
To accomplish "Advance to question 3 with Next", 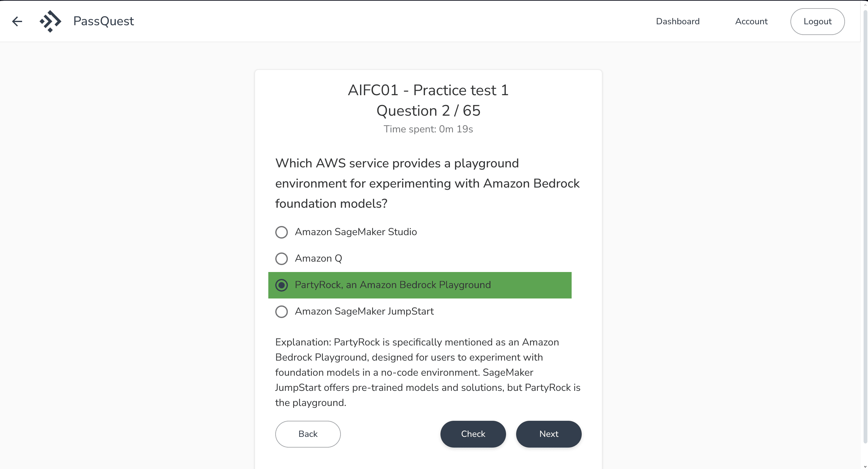I will click(x=549, y=434).
